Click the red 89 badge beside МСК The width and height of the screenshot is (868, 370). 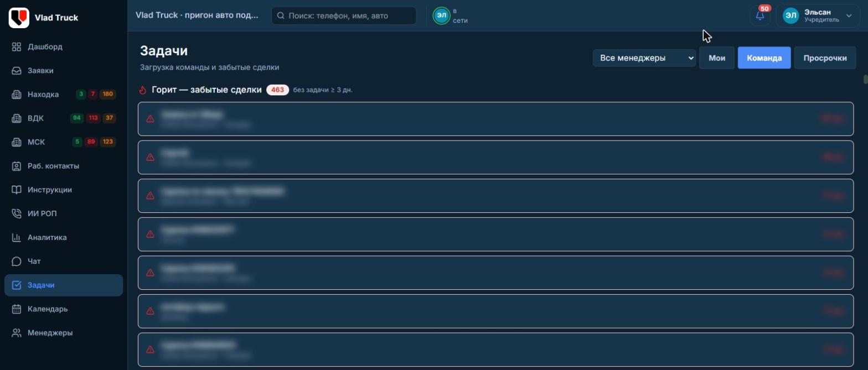coord(91,142)
